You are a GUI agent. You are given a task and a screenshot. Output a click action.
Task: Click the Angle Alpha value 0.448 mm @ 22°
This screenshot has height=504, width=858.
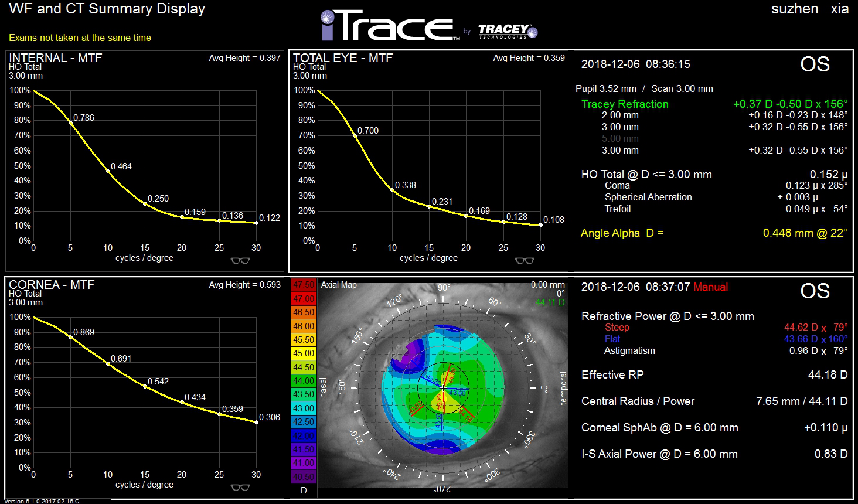805,233
